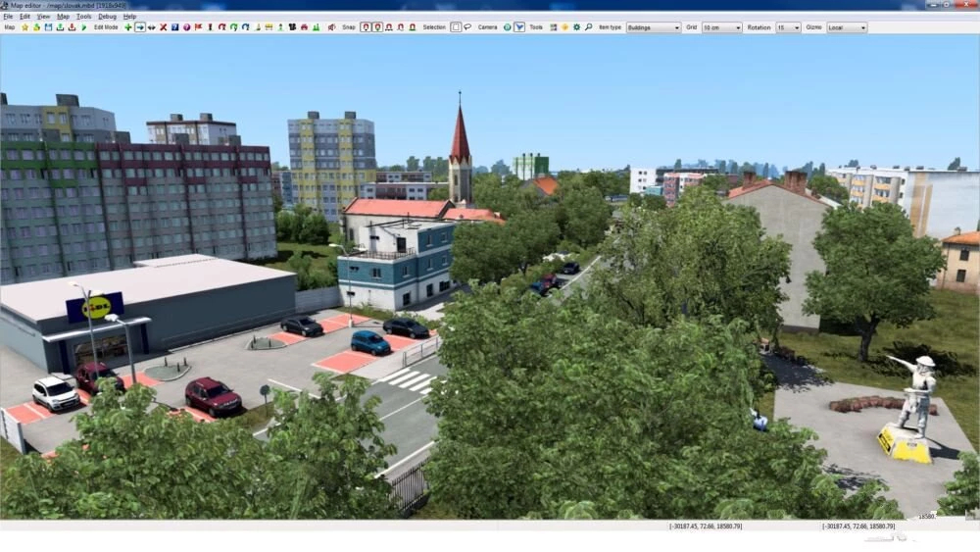This screenshot has width=980, height=552.
Task: Open the Tools menu in menu bar
Action: 84,17
